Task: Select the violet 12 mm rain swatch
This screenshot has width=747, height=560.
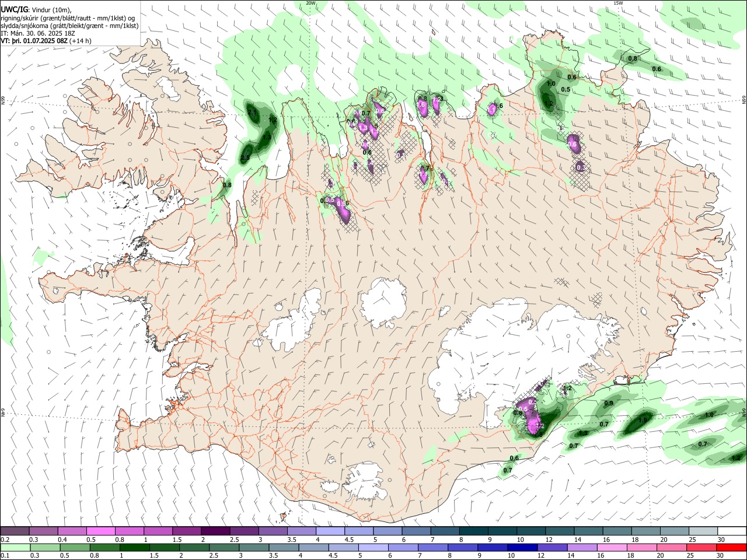Action: tap(552, 547)
